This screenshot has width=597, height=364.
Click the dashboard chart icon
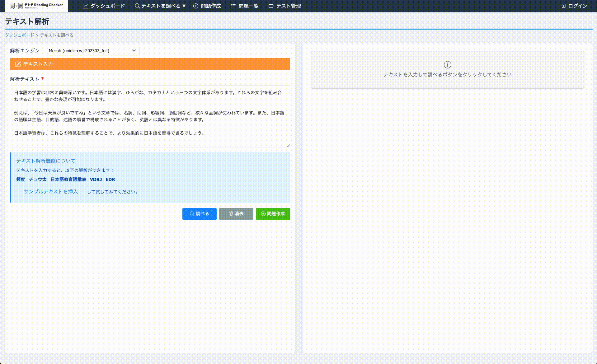click(85, 6)
